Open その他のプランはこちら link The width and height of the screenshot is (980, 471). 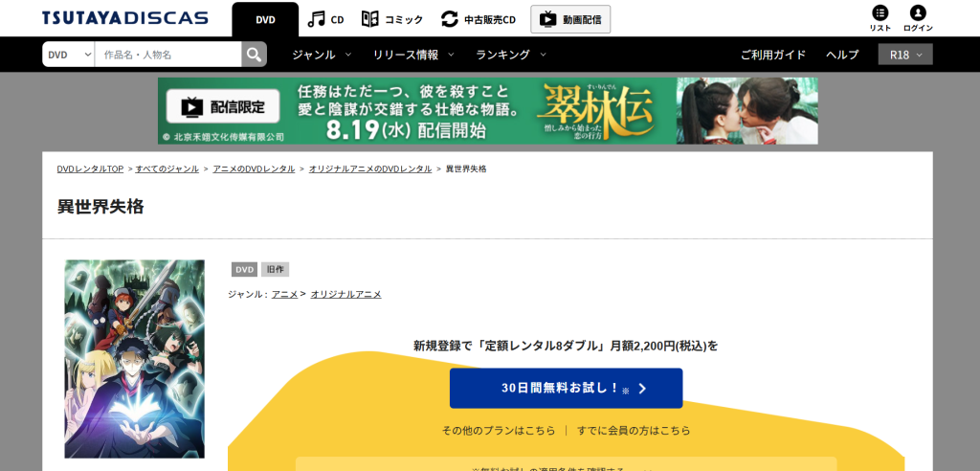click(498, 431)
